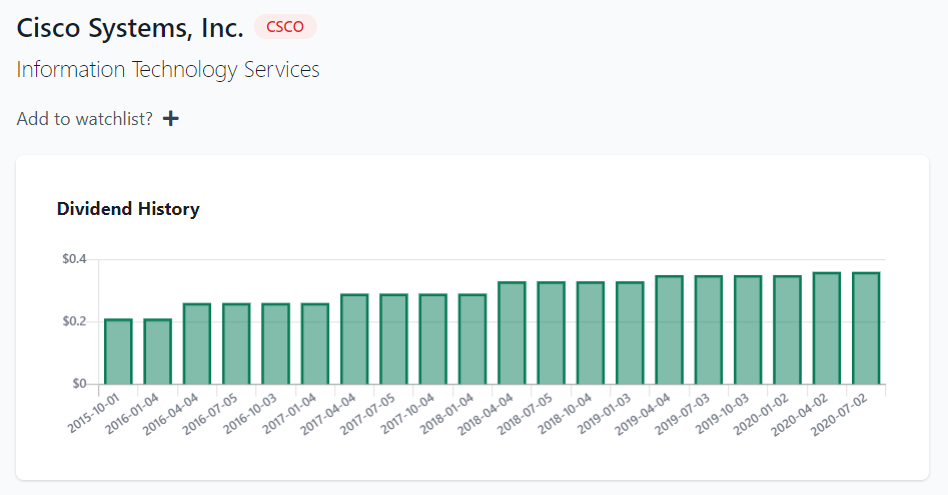The height and width of the screenshot is (495, 948).
Task: Select the 2020-04-02 dividend bar
Action: (x=826, y=328)
